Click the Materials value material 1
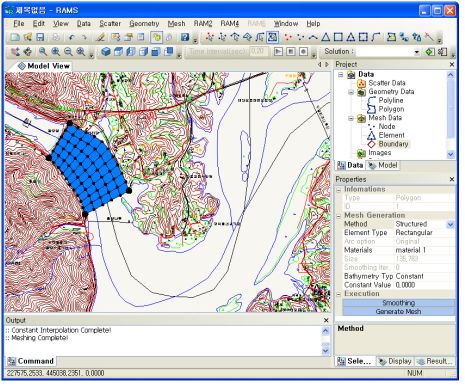The height and width of the screenshot is (386, 465). (424, 250)
